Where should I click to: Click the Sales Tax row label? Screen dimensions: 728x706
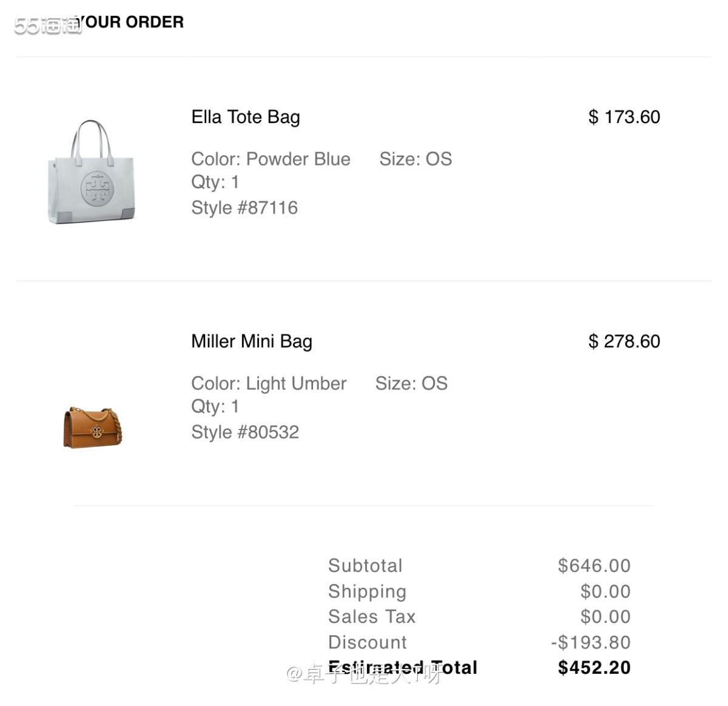tap(372, 617)
